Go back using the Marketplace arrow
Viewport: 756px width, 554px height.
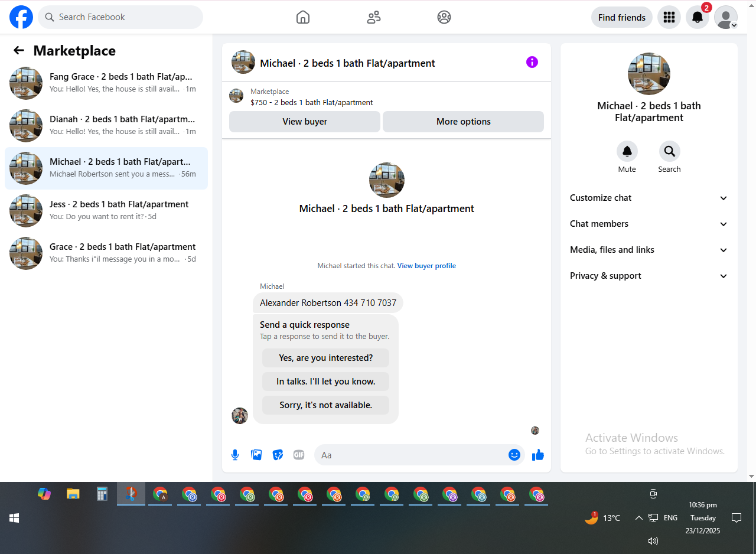[19, 51]
